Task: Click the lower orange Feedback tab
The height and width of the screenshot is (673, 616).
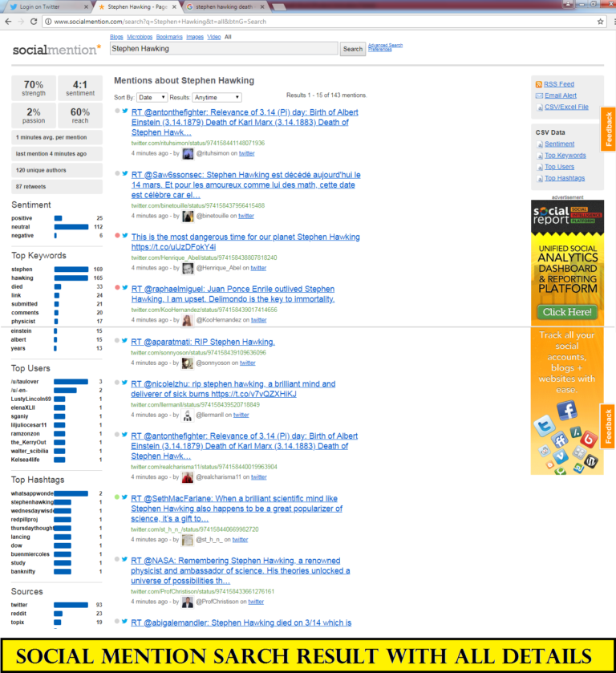Action: point(608,426)
